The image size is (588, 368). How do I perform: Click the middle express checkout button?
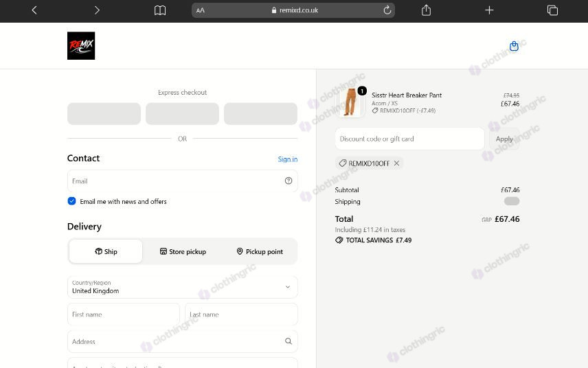[182, 113]
